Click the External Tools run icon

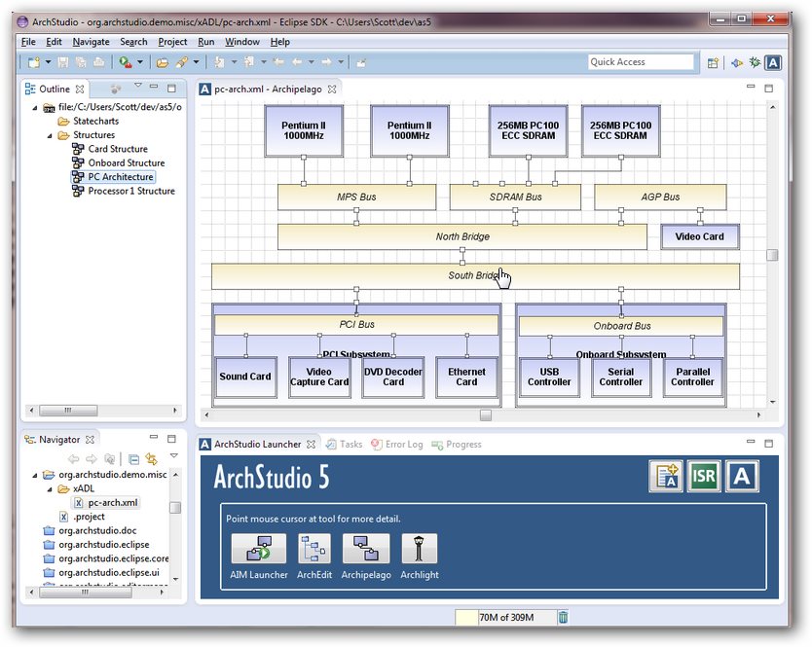pos(125,62)
